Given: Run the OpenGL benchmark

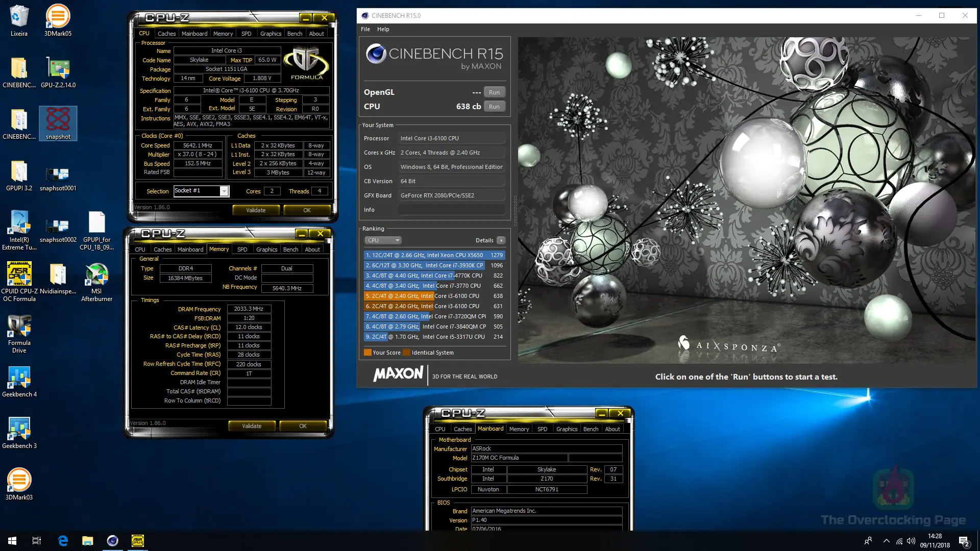Looking at the screenshot, I should (x=494, y=92).
